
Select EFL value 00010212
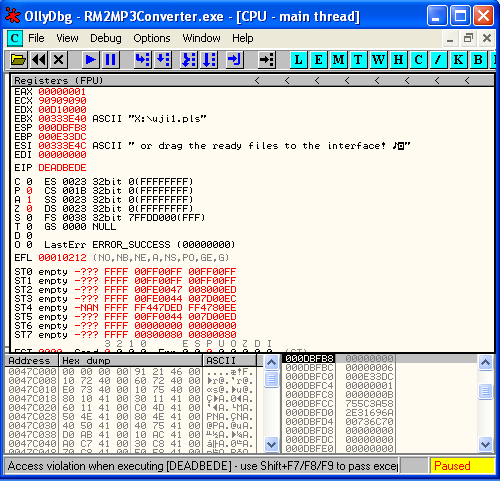tap(62, 258)
